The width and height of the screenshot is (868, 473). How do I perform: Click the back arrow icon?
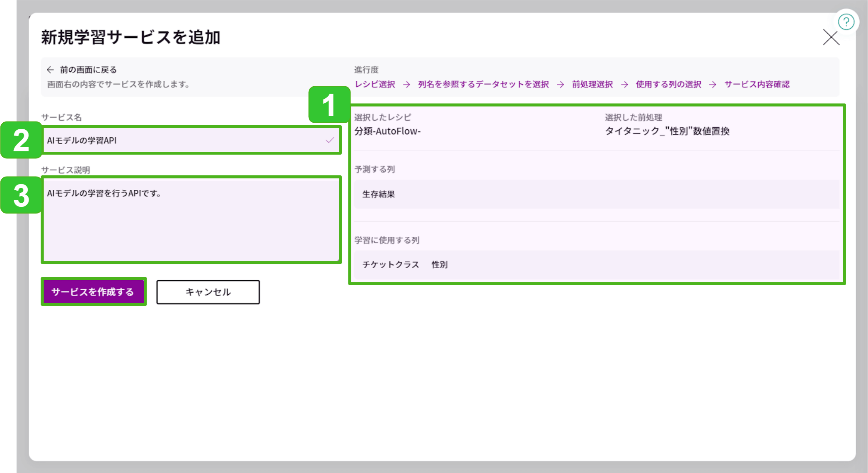pyautogui.click(x=51, y=69)
